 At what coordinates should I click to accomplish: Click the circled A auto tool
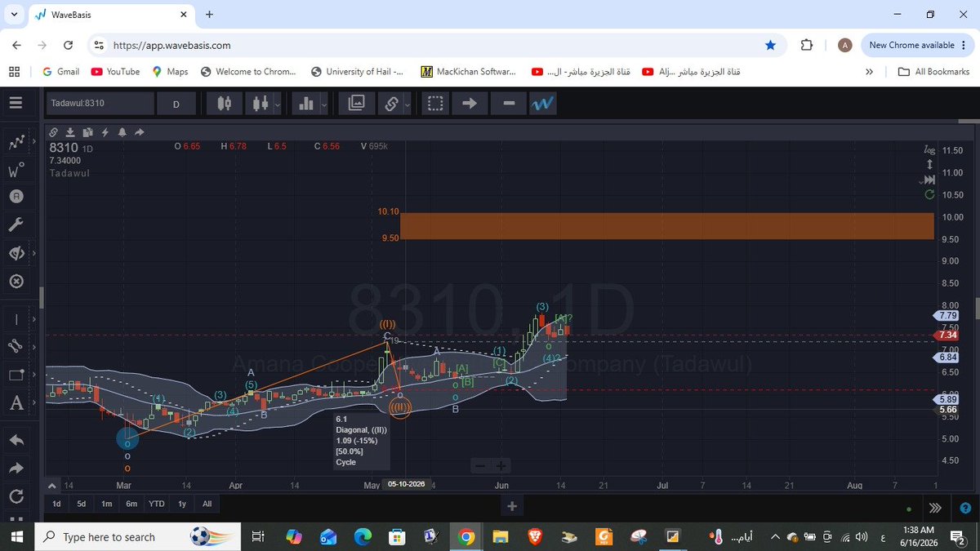tap(16, 197)
